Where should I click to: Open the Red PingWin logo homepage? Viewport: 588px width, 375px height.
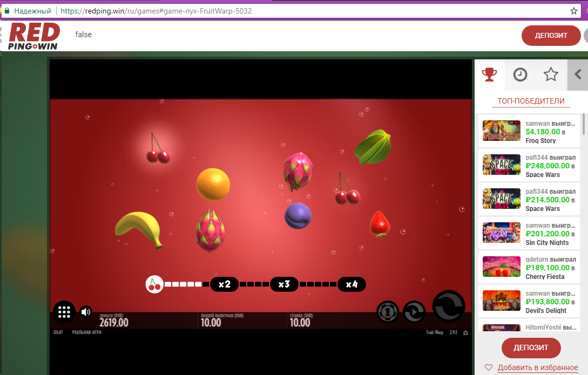[34, 36]
